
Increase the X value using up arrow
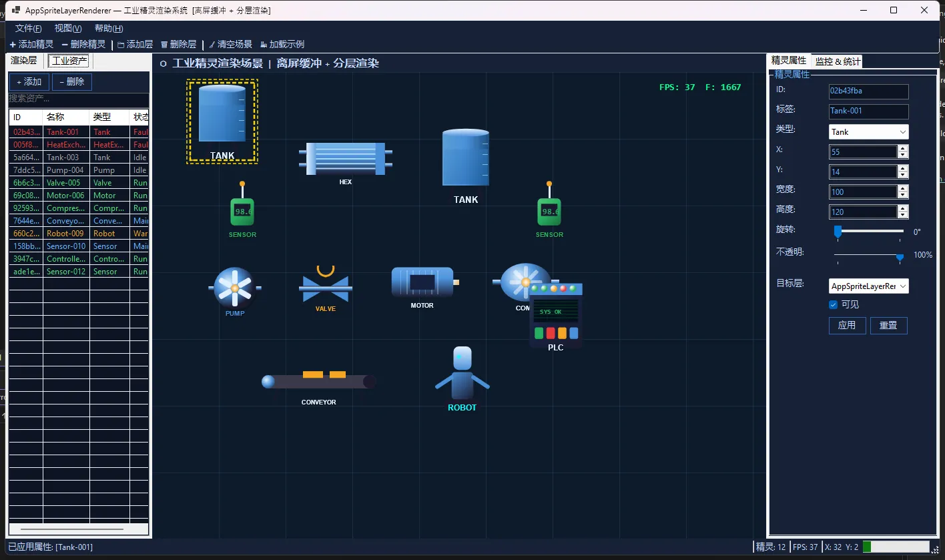click(x=903, y=148)
